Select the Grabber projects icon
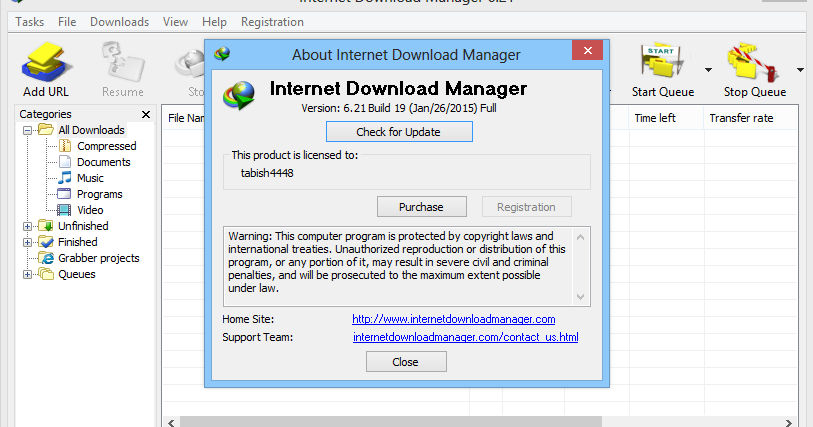The width and height of the screenshot is (813, 427). point(47,258)
